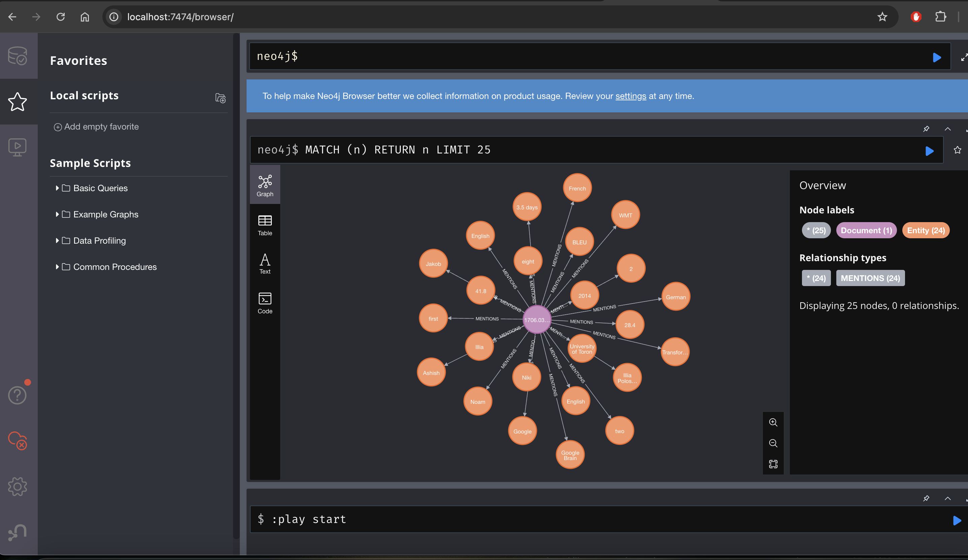
Task: Open the database information sidebar icon
Action: [x=17, y=56]
